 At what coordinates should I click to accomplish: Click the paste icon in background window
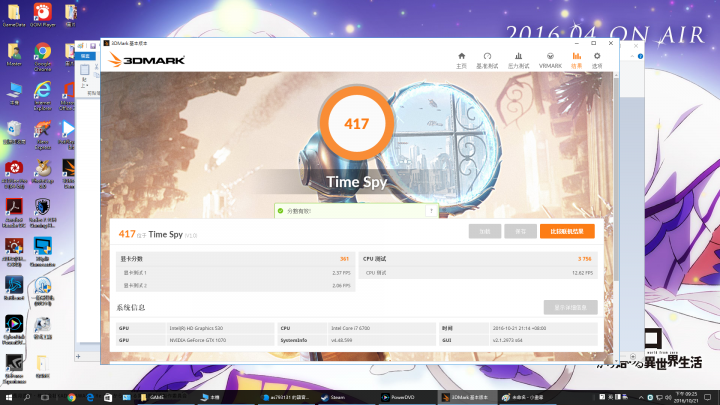pyautogui.click(x=85, y=70)
